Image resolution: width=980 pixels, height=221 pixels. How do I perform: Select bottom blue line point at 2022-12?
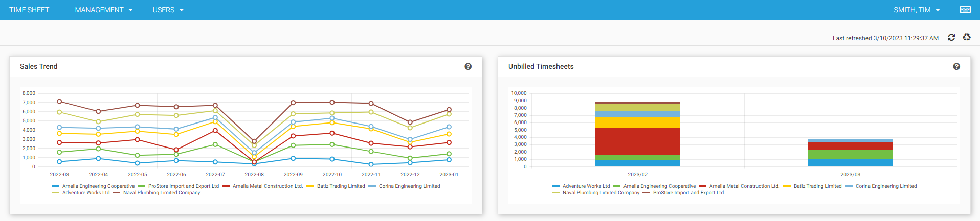click(x=410, y=163)
